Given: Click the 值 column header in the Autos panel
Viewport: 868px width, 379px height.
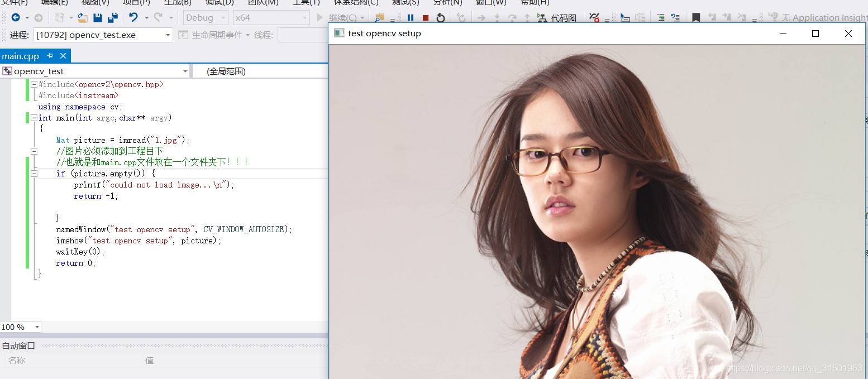Looking at the screenshot, I should coord(150,361).
